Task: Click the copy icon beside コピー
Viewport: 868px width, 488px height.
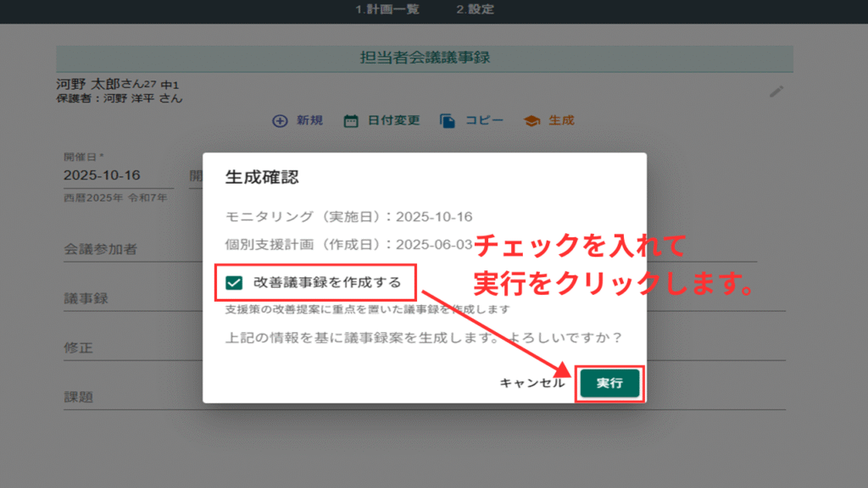Action: click(x=448, y=121)
